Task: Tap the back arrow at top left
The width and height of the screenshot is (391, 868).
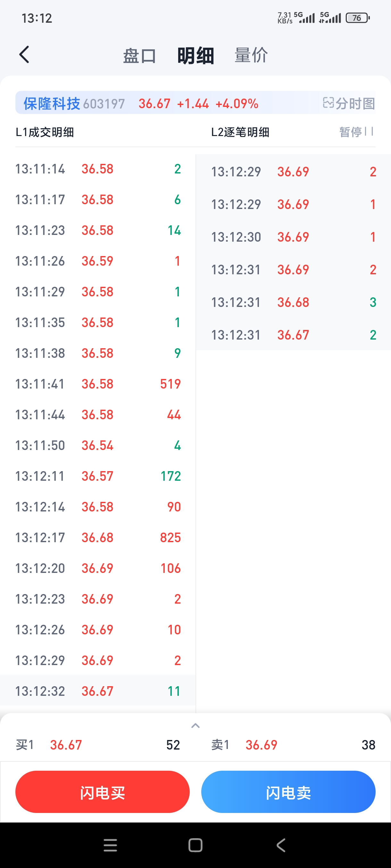Action: 24,55
